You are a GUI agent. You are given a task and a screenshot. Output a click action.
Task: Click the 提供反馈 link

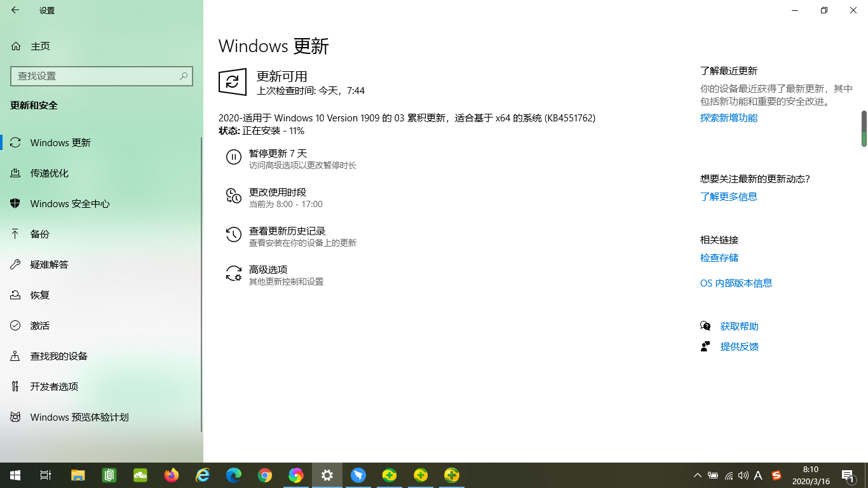(740, 347)
